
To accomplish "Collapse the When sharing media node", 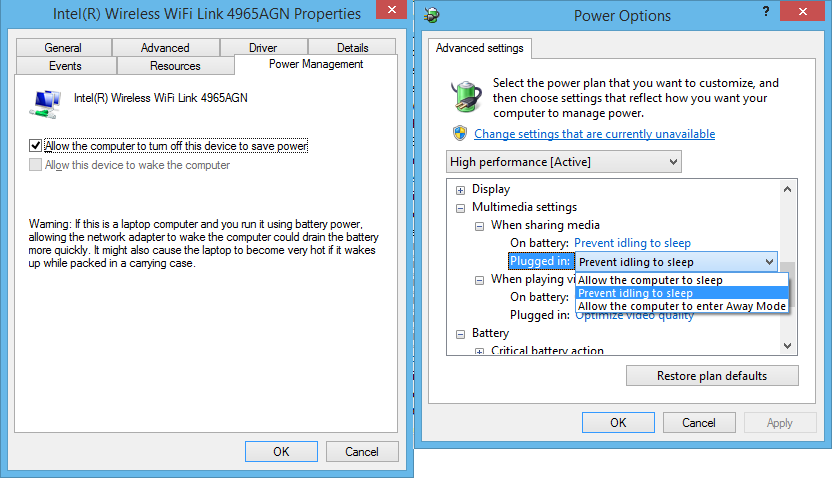I will tap(480, 226).
